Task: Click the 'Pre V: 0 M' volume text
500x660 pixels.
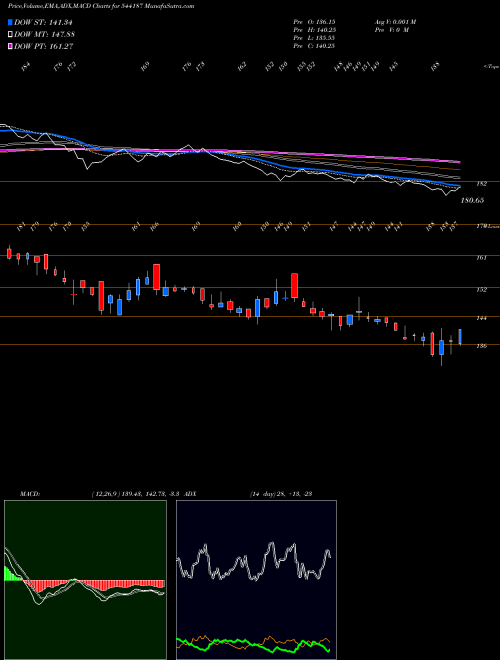Action: point(391,30)
